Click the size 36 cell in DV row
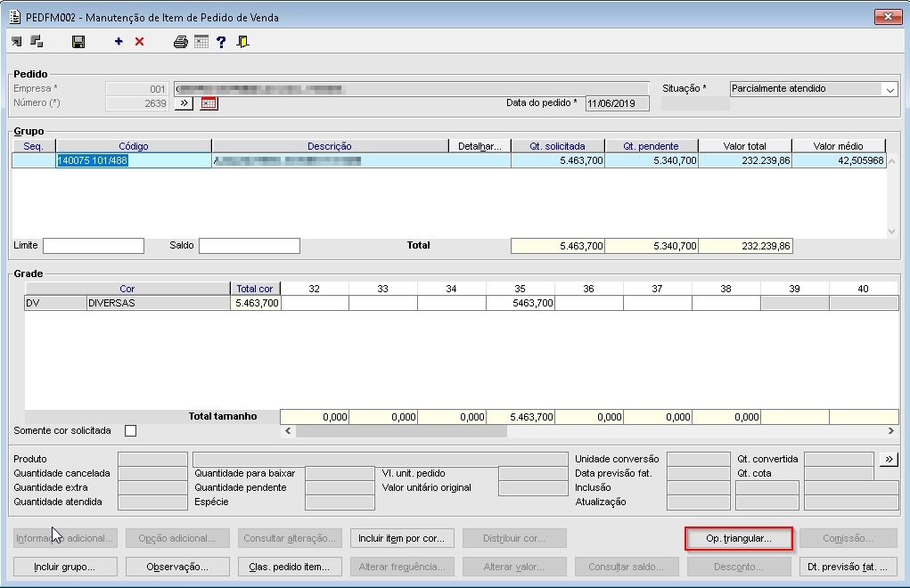This screenshot has height=588, width=910. point(589,303)
